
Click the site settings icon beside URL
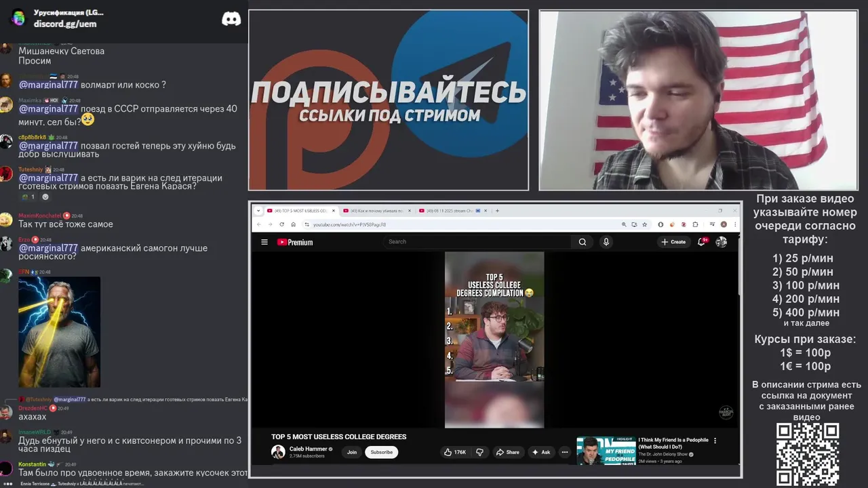tap(307, 224)
